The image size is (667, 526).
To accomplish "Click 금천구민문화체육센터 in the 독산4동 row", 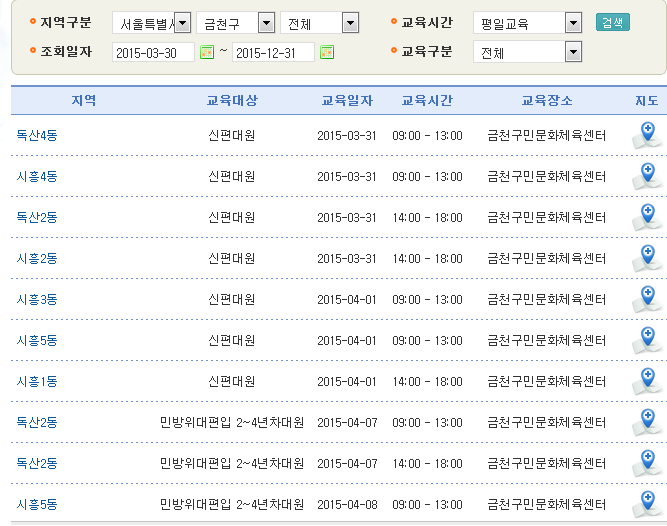I will (x=547, y=135).
